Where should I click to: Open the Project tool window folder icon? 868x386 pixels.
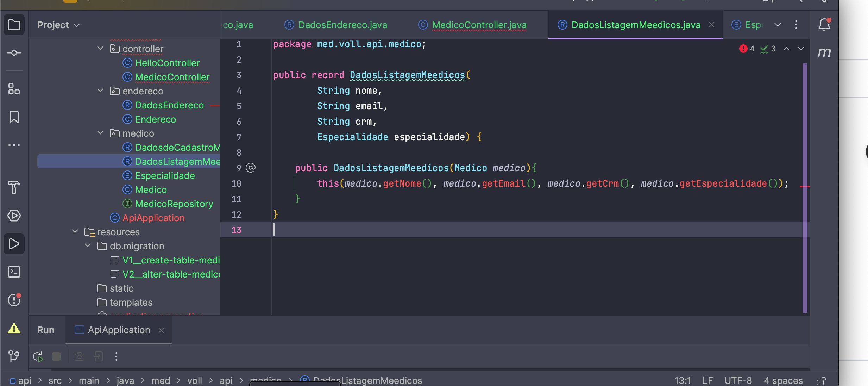14,25
